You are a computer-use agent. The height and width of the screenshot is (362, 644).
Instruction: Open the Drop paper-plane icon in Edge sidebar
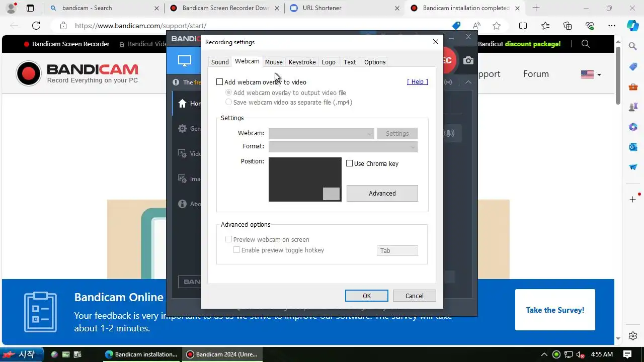633,167
